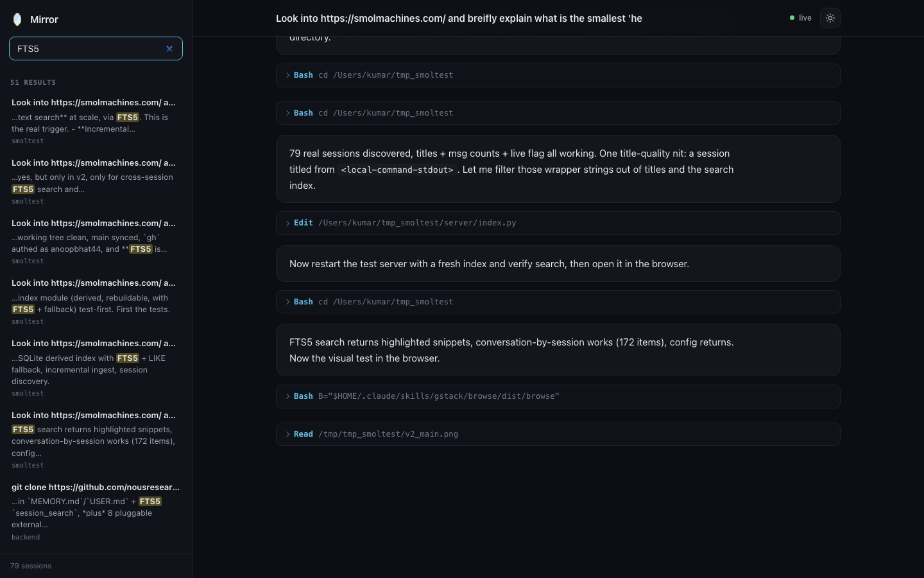Clear the FTS5 search query
The height and width of the screenshot is (578, 924).
click(169, 49)
